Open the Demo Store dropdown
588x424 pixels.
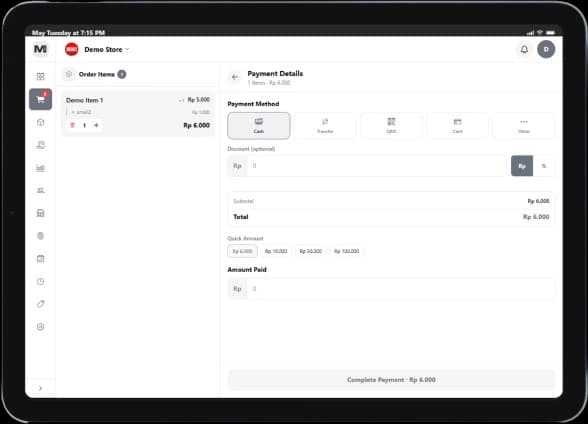pos(107,49)
